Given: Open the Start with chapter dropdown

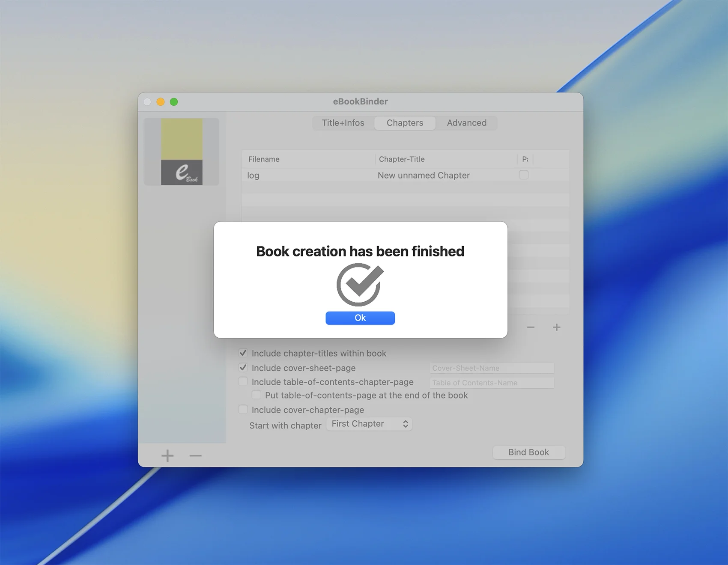Looking at the screenshot, I should point(369,424).
